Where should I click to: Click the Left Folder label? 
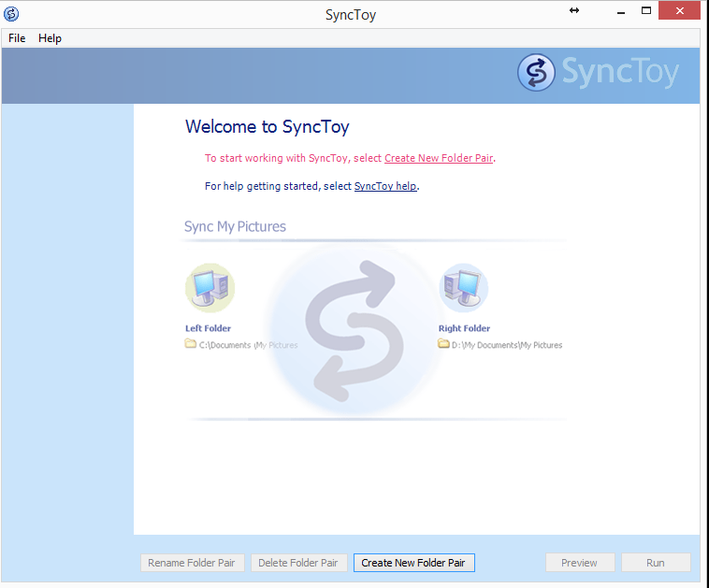(x=208, y=328)
